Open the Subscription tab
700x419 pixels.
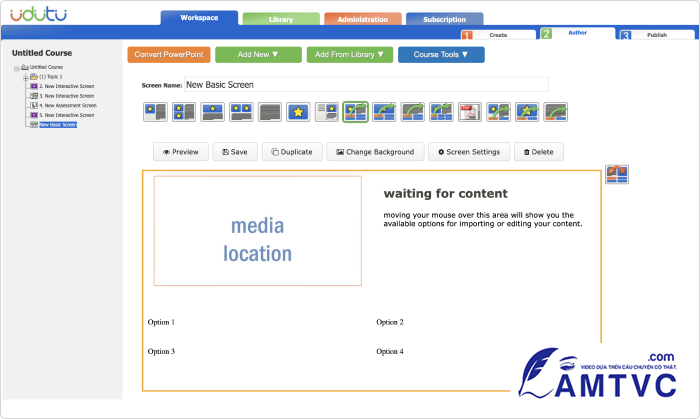pos(445,19)
